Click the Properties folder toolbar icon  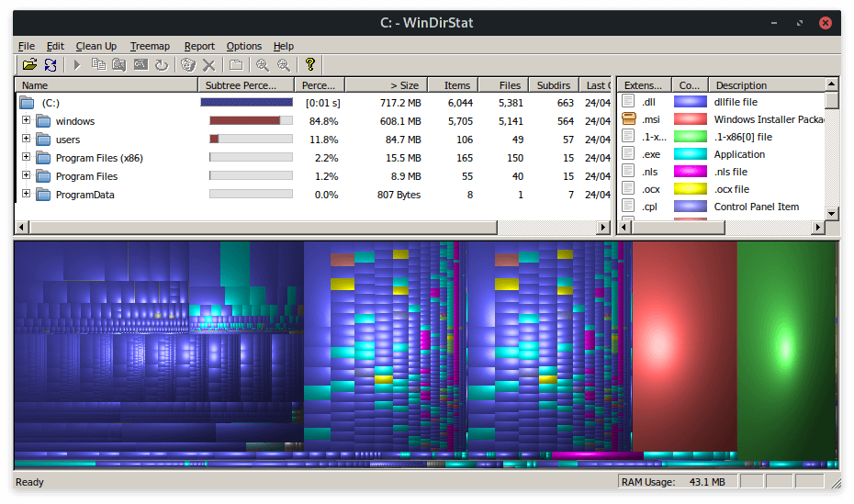pos(236,65)
